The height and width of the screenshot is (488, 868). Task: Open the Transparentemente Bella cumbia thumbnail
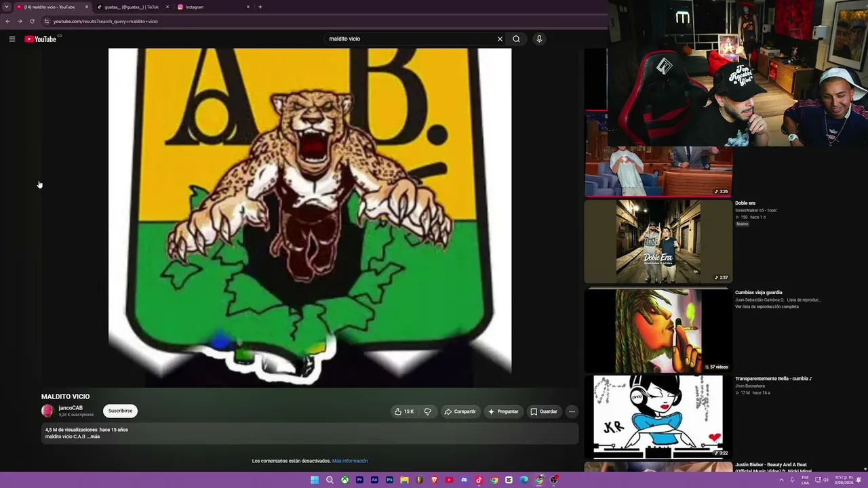658,417
